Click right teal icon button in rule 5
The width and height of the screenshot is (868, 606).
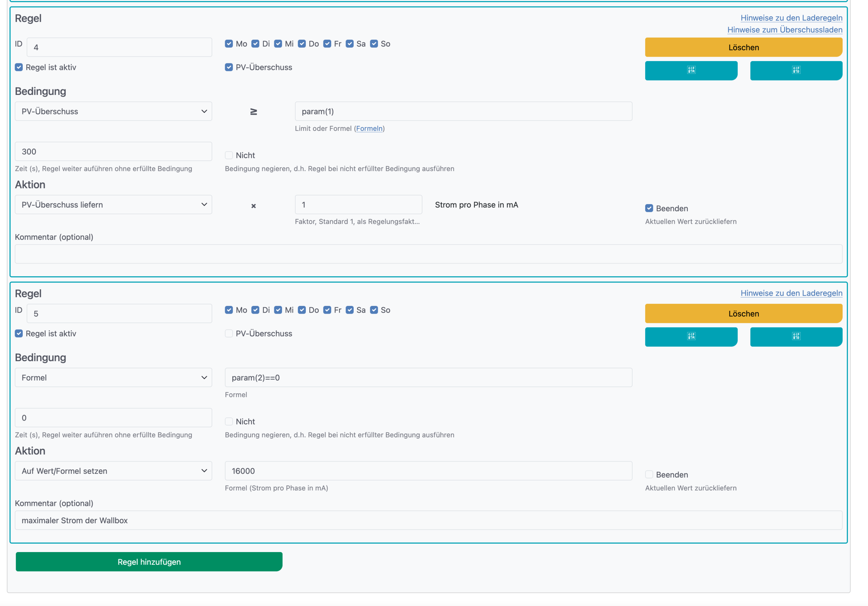796,336
